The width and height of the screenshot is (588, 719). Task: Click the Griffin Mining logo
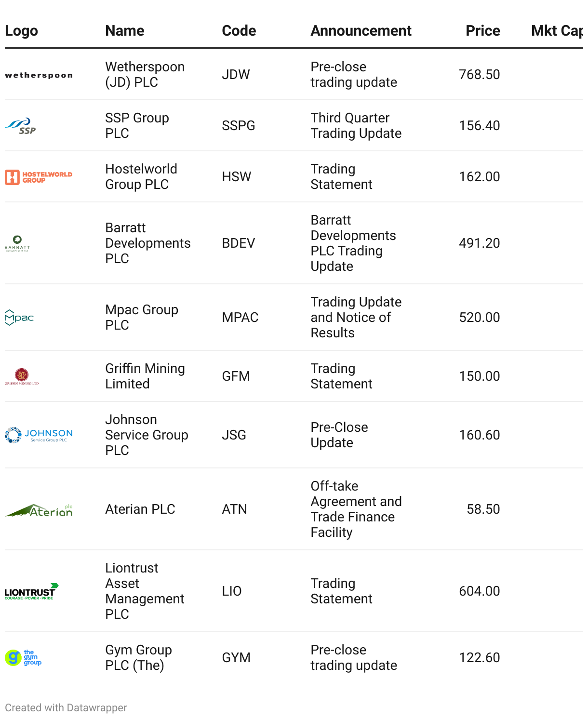pos(22,376)
